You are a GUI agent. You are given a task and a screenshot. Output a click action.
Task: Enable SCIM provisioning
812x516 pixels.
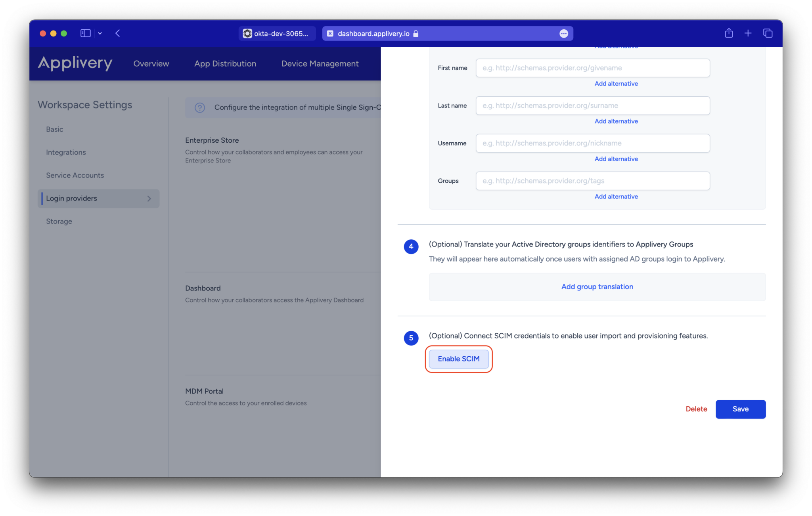pyautogui.click(x=458, y=359)
